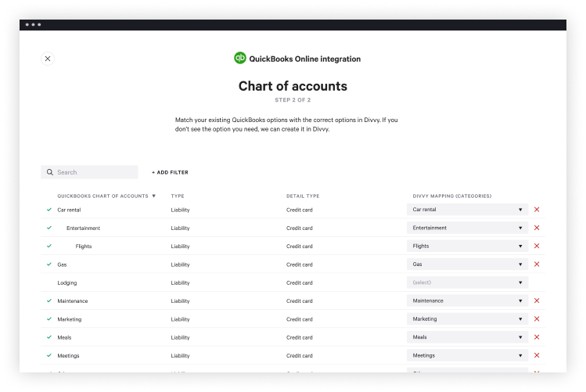Remove the Entertainment mapping
This screenshot has height=392, width=586.
(537, 228)
